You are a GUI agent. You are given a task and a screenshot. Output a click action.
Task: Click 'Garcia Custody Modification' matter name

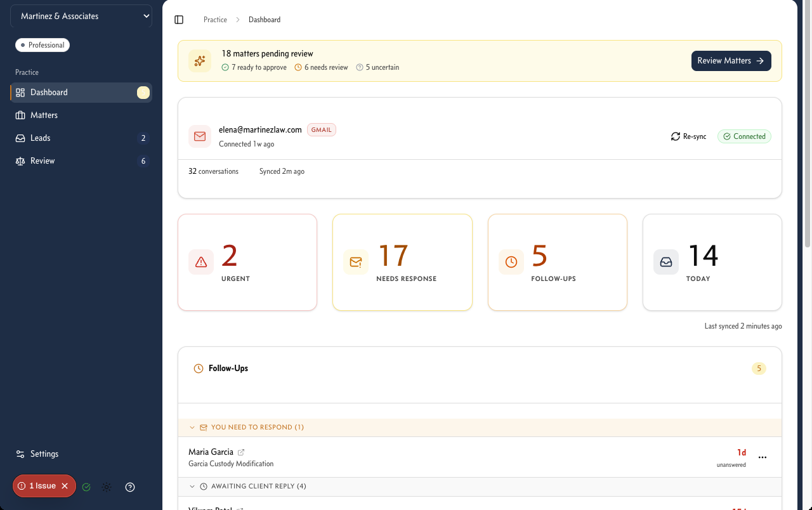[x=231, y=464]
